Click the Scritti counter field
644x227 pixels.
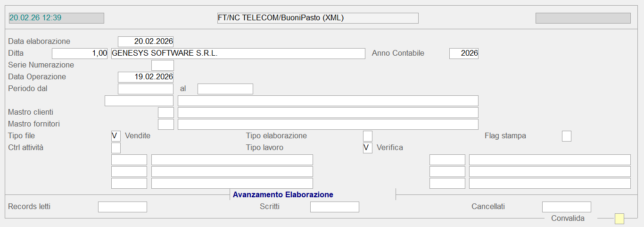tap(335, 207)
